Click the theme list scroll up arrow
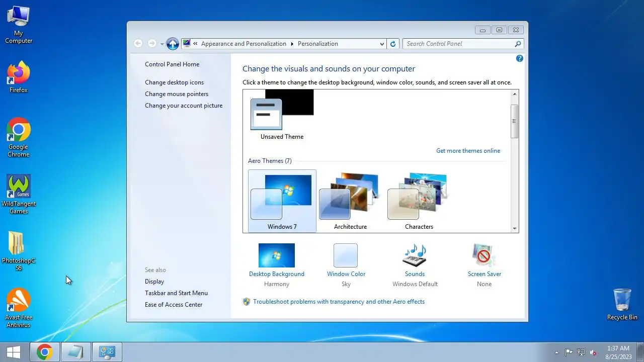Viewport: 644px width, 362px height. pyautogui.click(x=514, y=94)
